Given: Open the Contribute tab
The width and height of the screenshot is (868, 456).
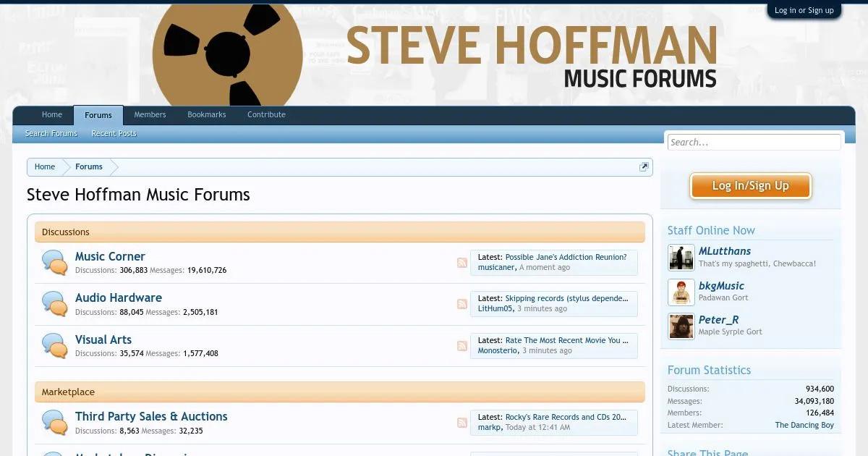Looking at the screenshot, I should tap(266, 115).
